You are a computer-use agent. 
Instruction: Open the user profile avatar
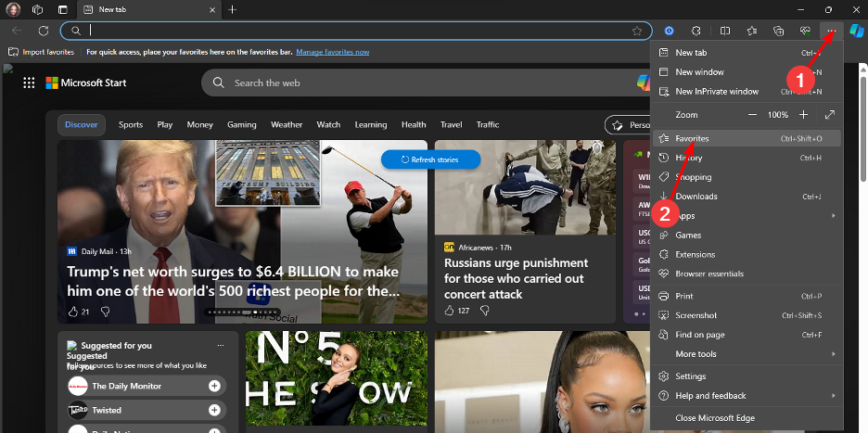(13, 9)
